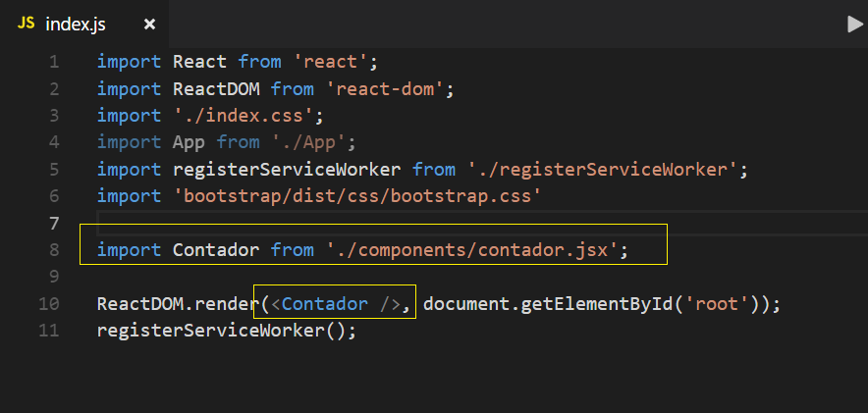Click the './index.css' import string
This screenshot has width=868, height=413.
[x=243, y=116]
